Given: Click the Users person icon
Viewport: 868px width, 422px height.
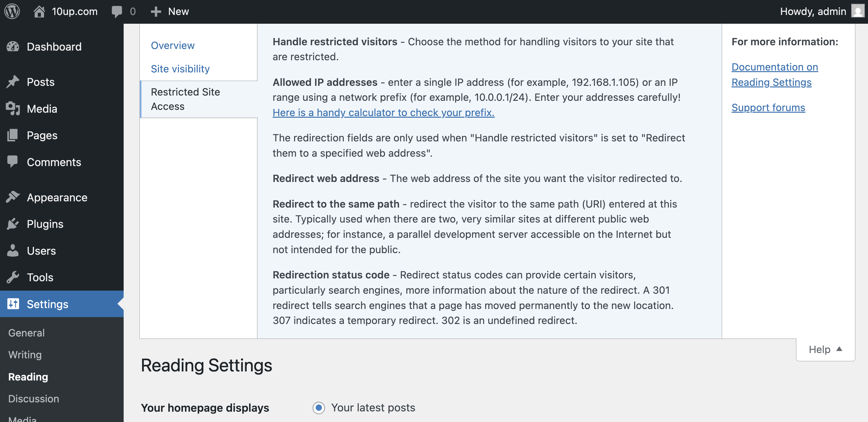Looking at the screenshot, I should tap(13, 251).
